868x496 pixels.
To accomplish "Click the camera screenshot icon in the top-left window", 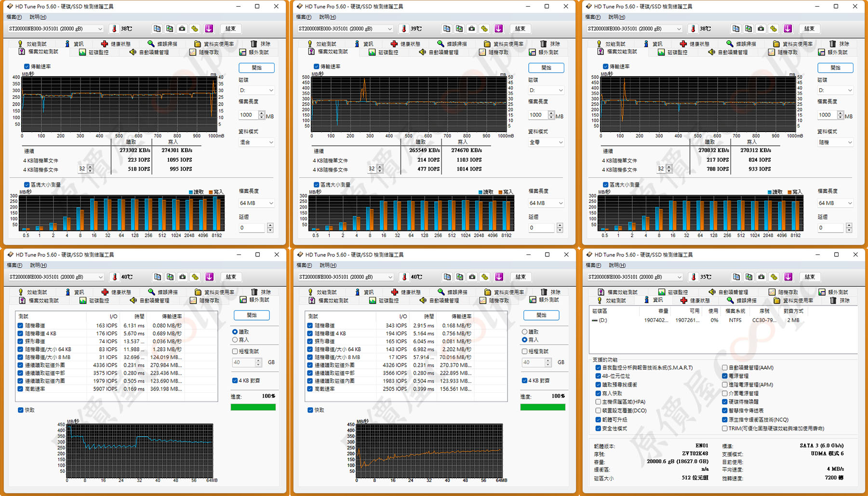I will [x=182, y=28].
